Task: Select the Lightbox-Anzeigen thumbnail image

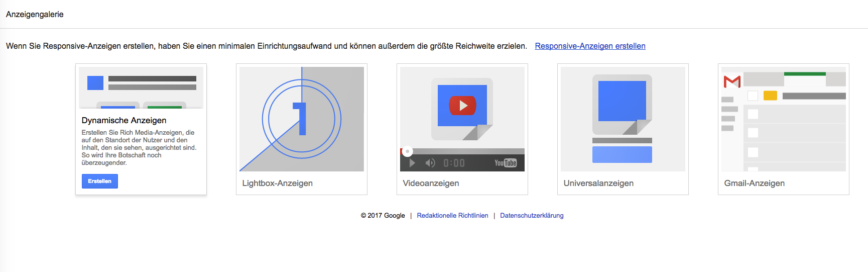Action: (301, 119)
